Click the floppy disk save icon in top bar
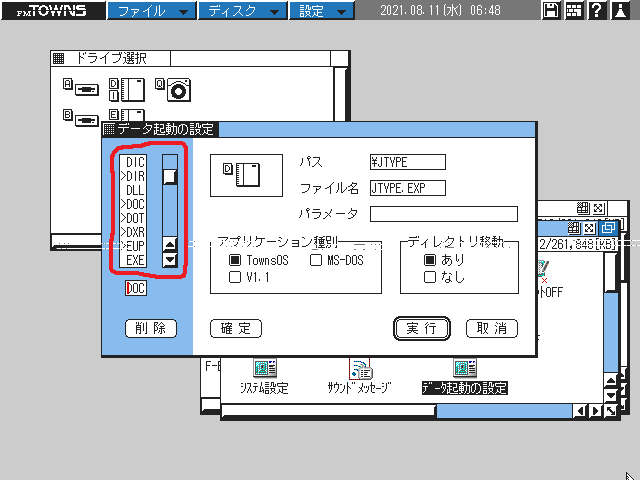 click(551, 10)
